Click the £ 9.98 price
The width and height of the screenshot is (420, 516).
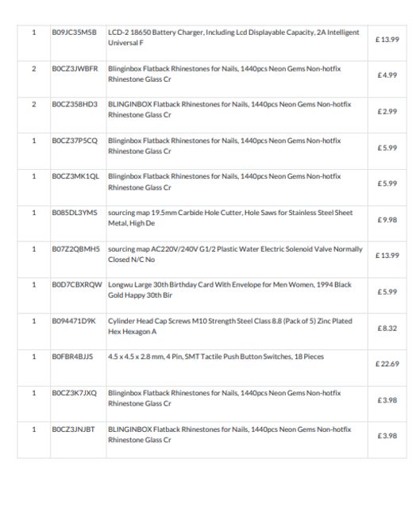coord(387,220)
